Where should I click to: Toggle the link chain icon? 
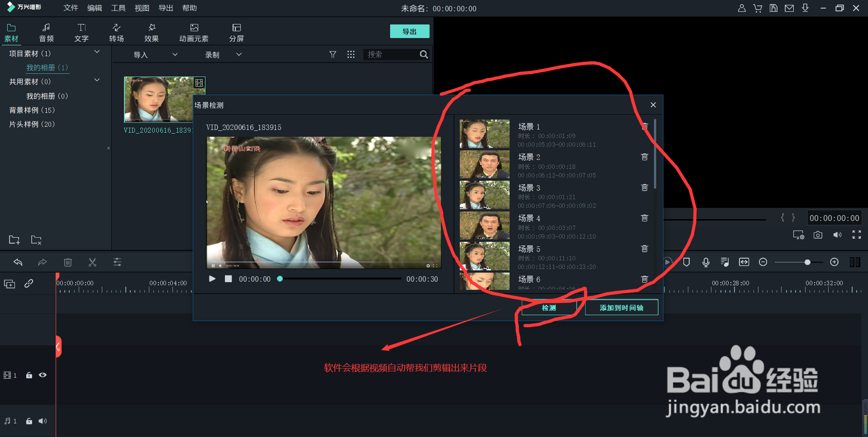[29, 283]
